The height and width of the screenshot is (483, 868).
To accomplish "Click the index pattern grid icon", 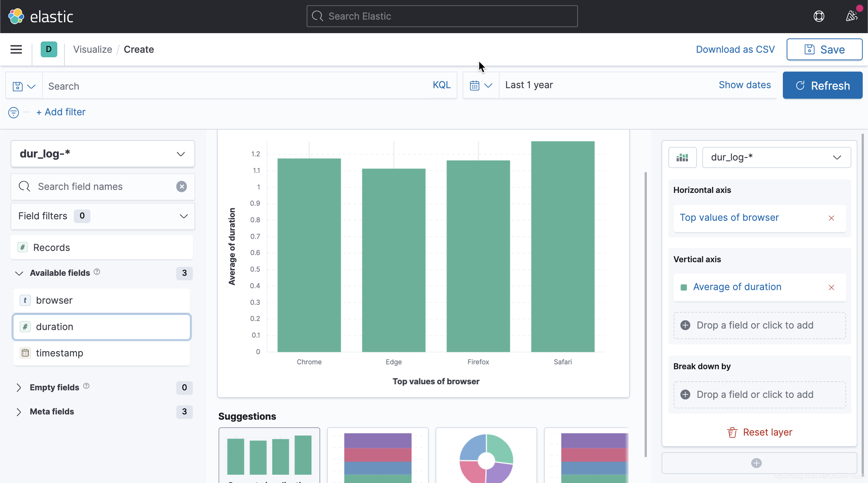I will click(x=683, y=156).
